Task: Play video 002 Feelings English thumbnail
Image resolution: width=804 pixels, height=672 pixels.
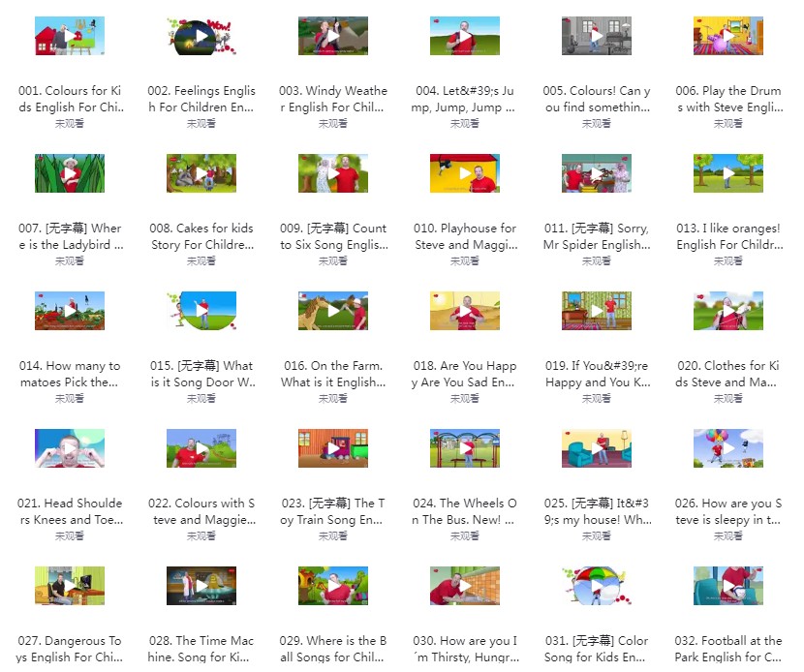Action: [201, 36]
